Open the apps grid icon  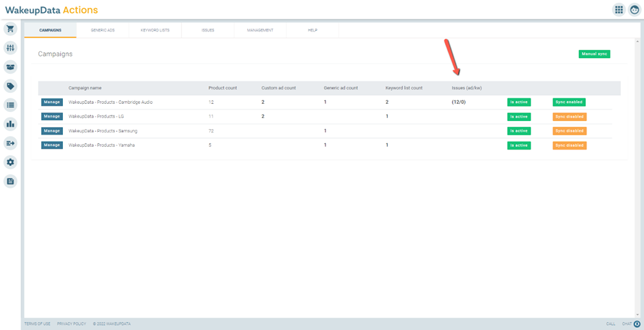pyautogui.click(x=619, y=10)
